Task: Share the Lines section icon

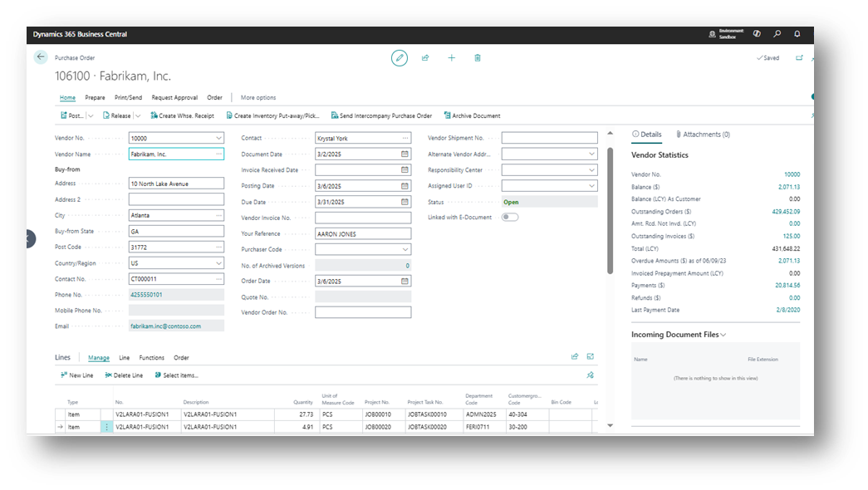Action: click(x=575, y=356)
